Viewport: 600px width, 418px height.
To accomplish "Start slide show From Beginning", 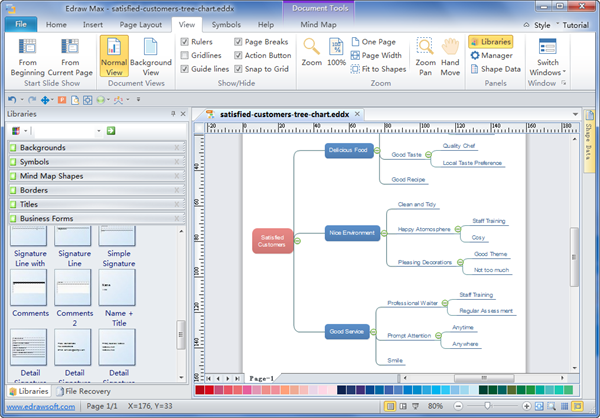I will click(26, 58).
